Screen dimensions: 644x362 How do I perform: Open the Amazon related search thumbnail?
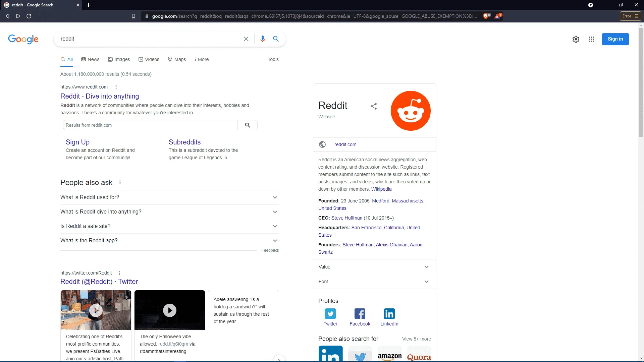tap(390, 354)
